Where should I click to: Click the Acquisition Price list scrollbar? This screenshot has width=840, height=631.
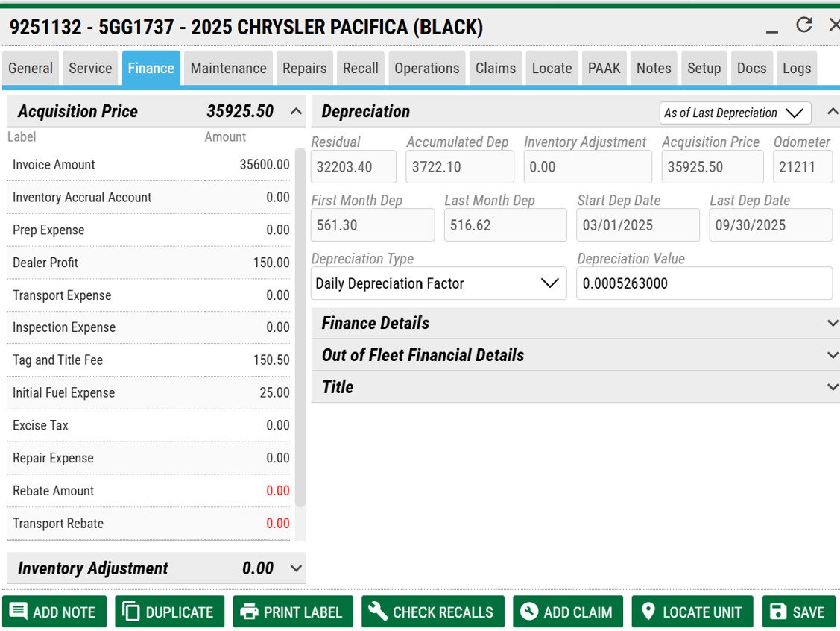300,328
